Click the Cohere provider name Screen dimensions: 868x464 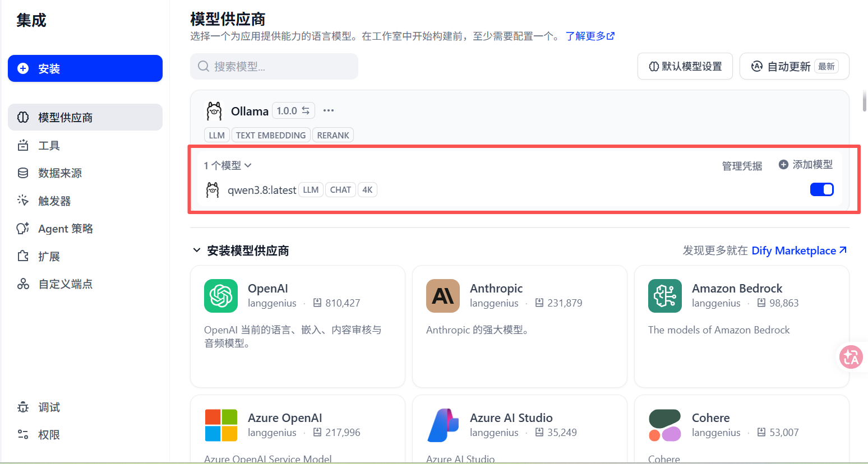[x=711, y=417]
